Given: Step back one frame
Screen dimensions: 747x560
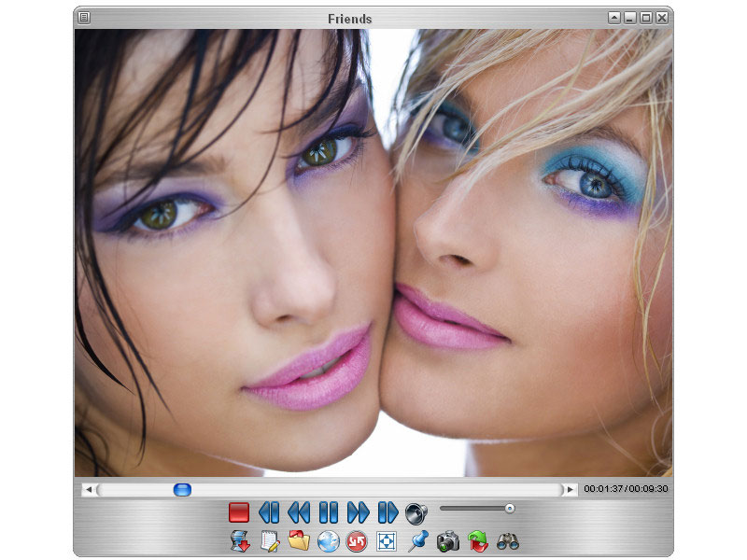Looking at the screenshot, I should tap(269, 512).
